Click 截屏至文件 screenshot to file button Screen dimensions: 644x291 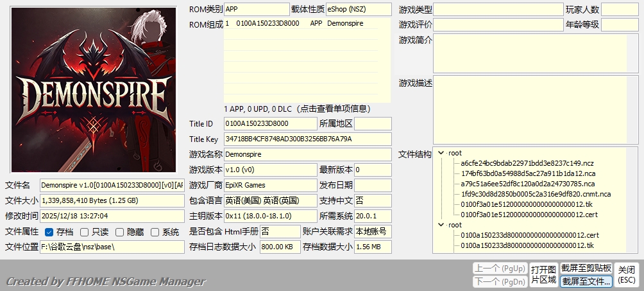click(586, 281)
